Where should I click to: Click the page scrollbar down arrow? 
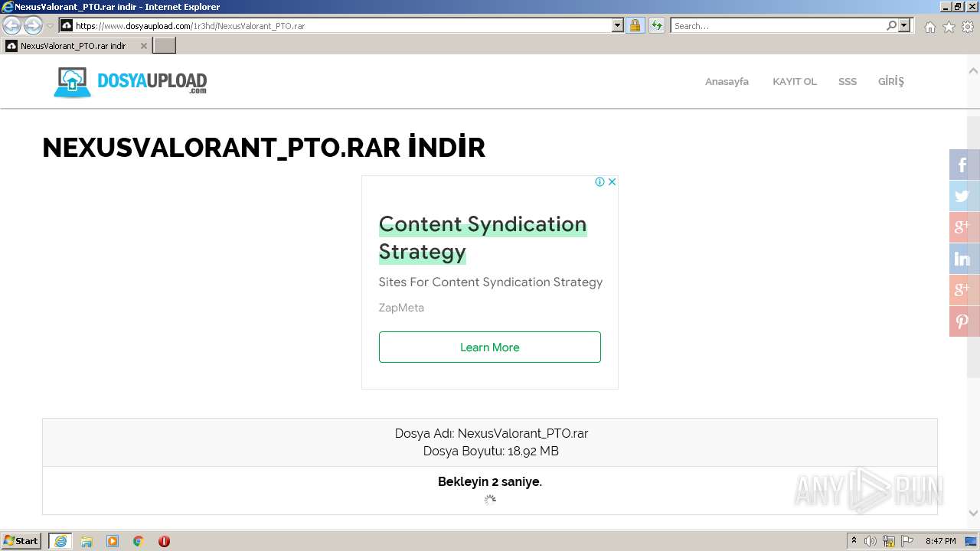[973, 513]
